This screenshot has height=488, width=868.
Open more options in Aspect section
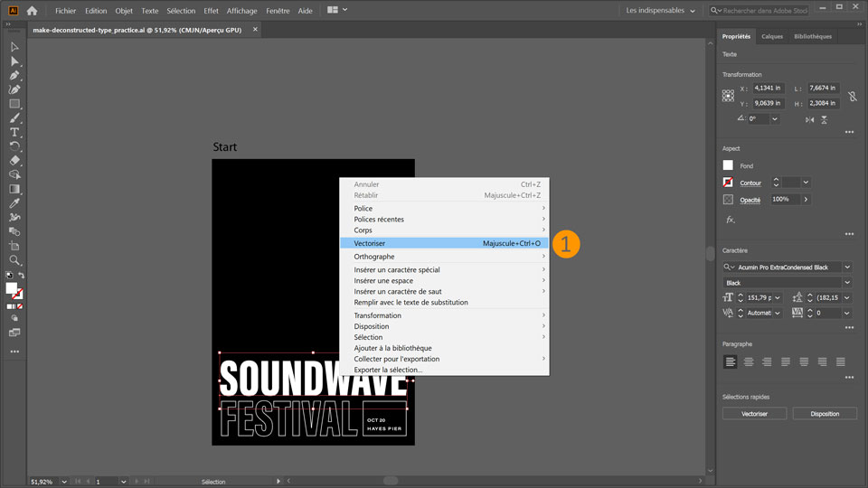click(849, 234)
